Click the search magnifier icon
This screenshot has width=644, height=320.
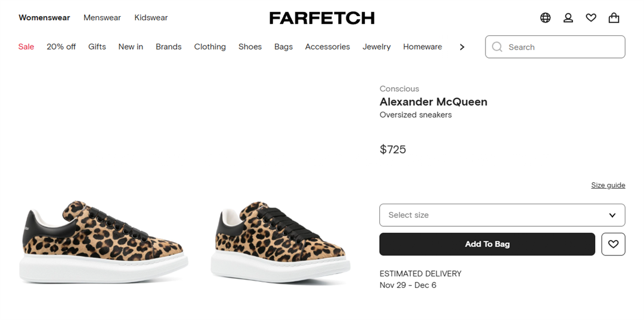(x=497, y=47)
